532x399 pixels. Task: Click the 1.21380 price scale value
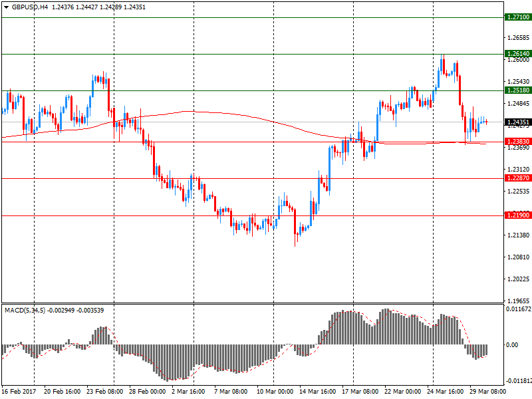pos(519,235)
